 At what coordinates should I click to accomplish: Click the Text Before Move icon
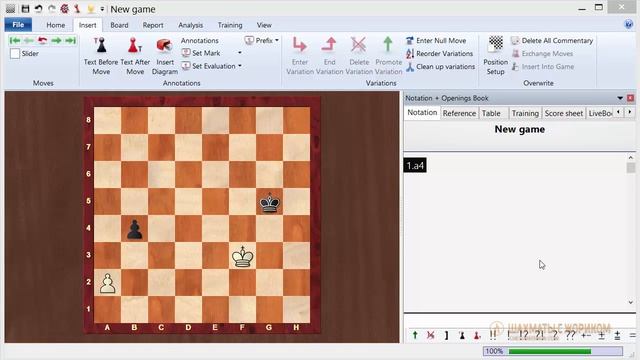pyautogui.click(x=101, y=46)
